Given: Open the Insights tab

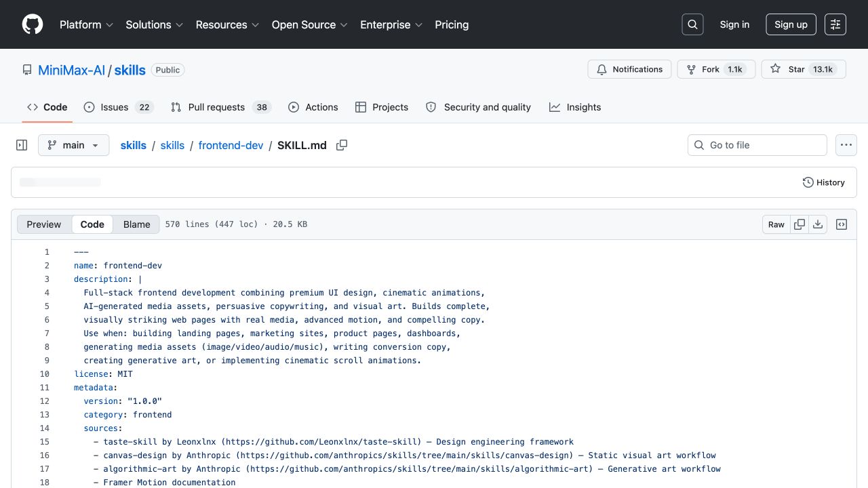Looking at the screenshot, I should [575, 107].
